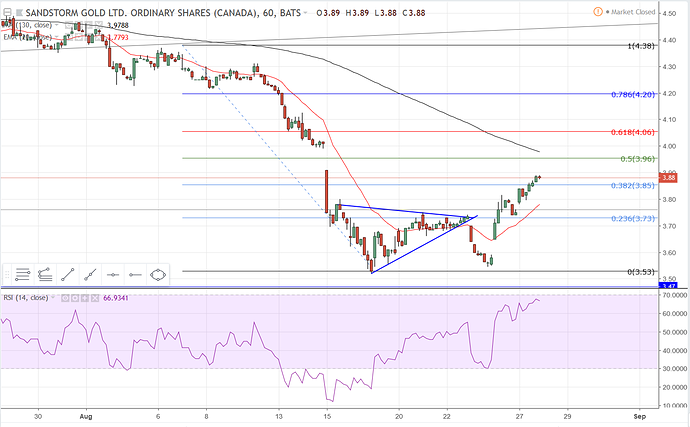Viewport: 690px width, 427px height.
Task: Select the horizontal line tool
Action: (x=113, y=272)
